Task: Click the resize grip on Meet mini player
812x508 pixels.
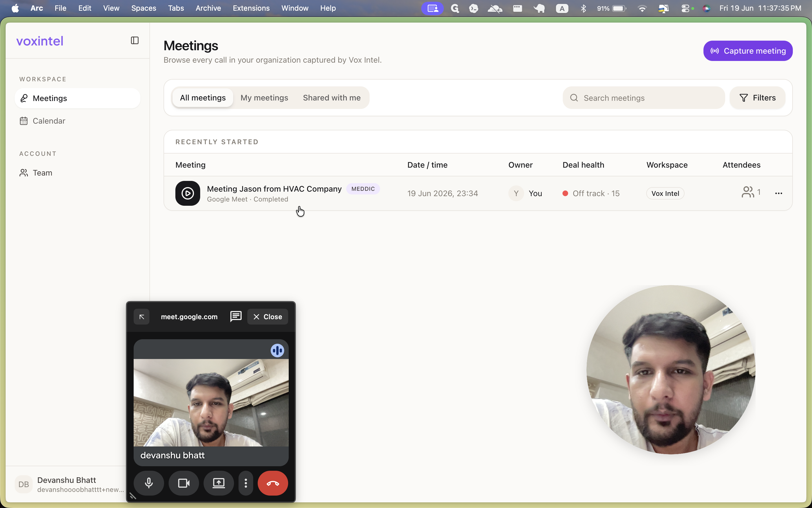Action: [x=133, y=496]
